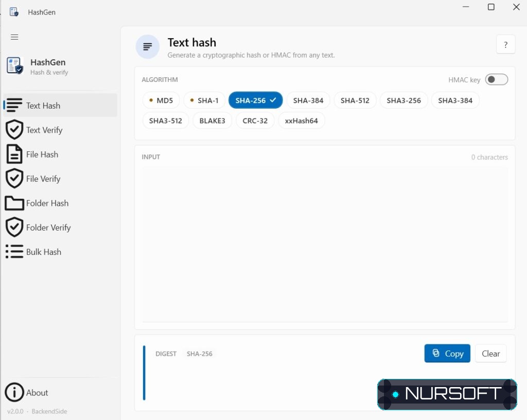Maximize the HashGen window

coord(491,7)
